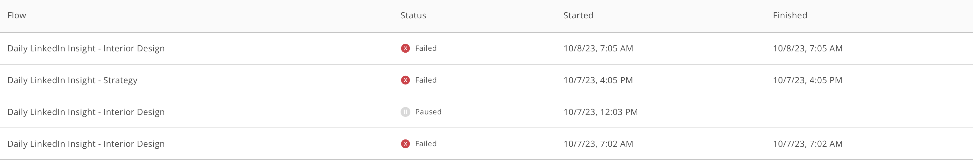Click the gray Paused status icon

tap(405, 112)
